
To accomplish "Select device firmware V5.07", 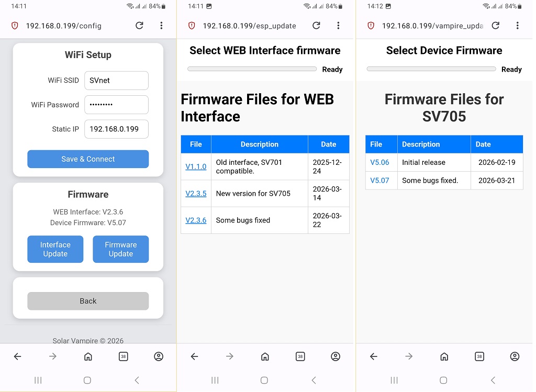I will pos(379,181).
